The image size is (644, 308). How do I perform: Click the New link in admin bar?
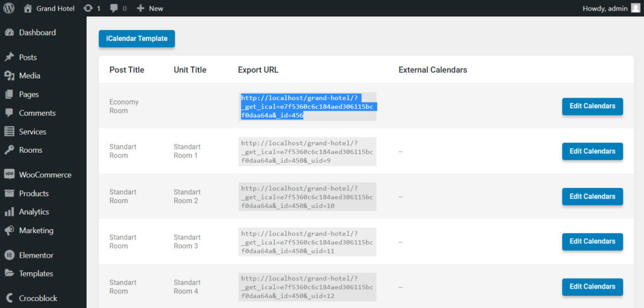pyautogui.click(x=156, y=8)
